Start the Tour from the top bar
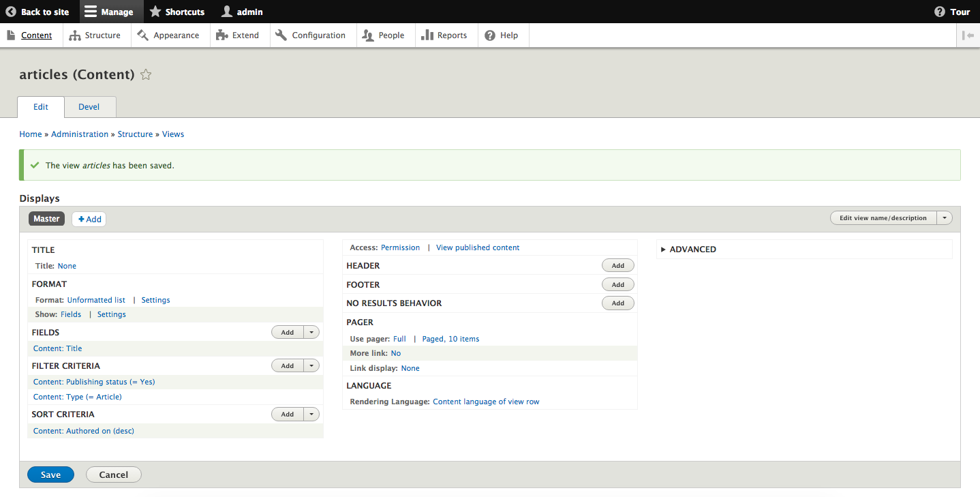The height and width of the screenshot is (497, 980). (952, 12)
